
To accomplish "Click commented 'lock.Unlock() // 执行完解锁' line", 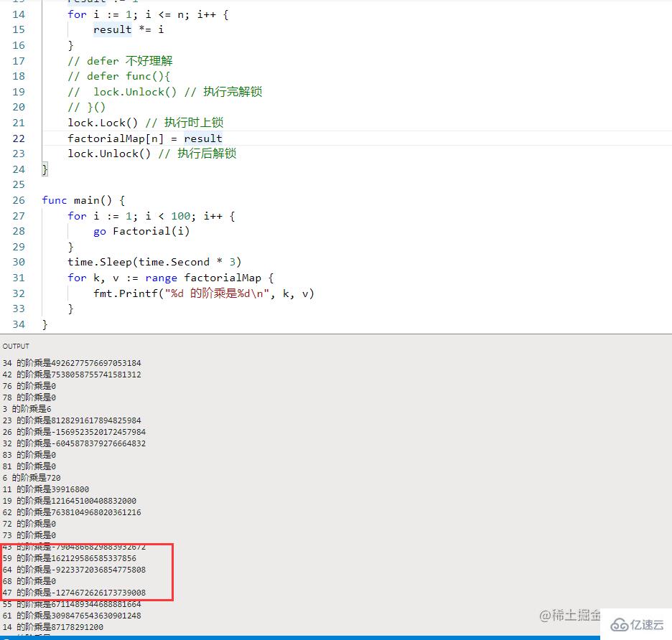I will (165, 92).
